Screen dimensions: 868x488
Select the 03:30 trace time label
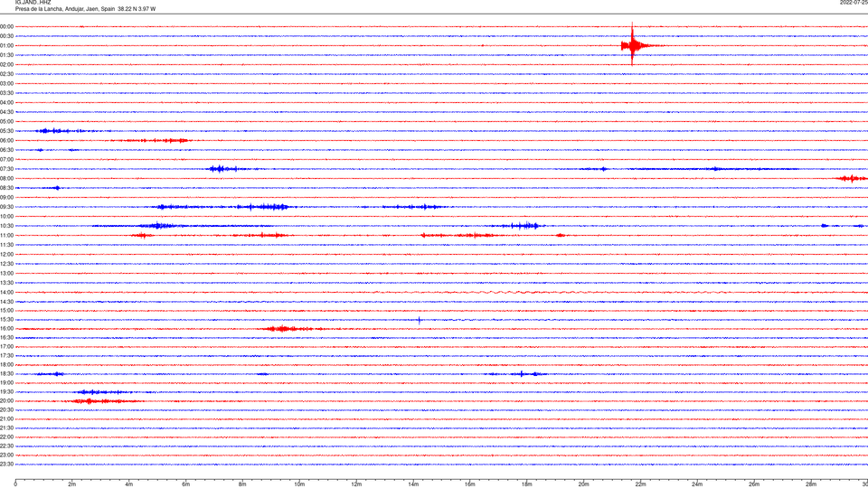coord(6,93)
